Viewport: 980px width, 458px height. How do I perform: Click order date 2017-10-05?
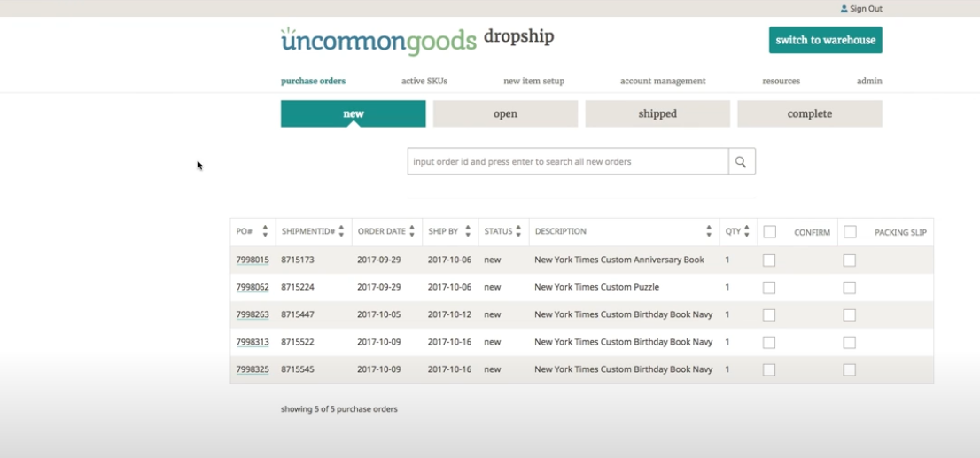378,314
